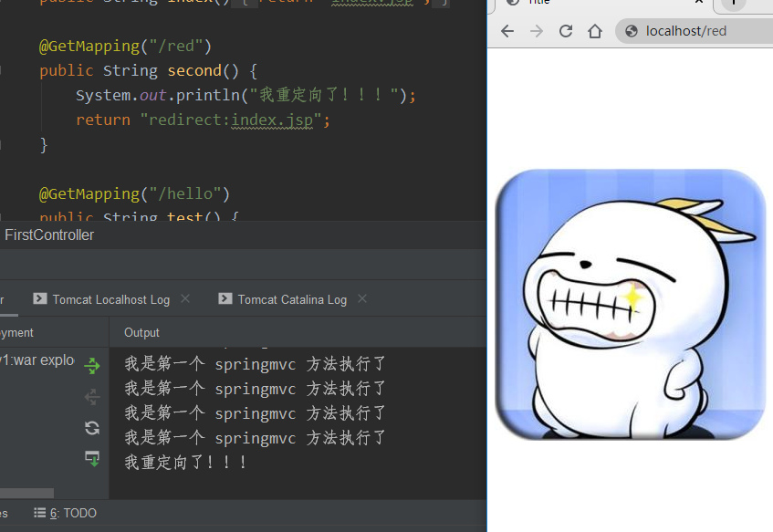Go back in the browser
Viewport: 773px width, 532px height.
tap(507, 32)
